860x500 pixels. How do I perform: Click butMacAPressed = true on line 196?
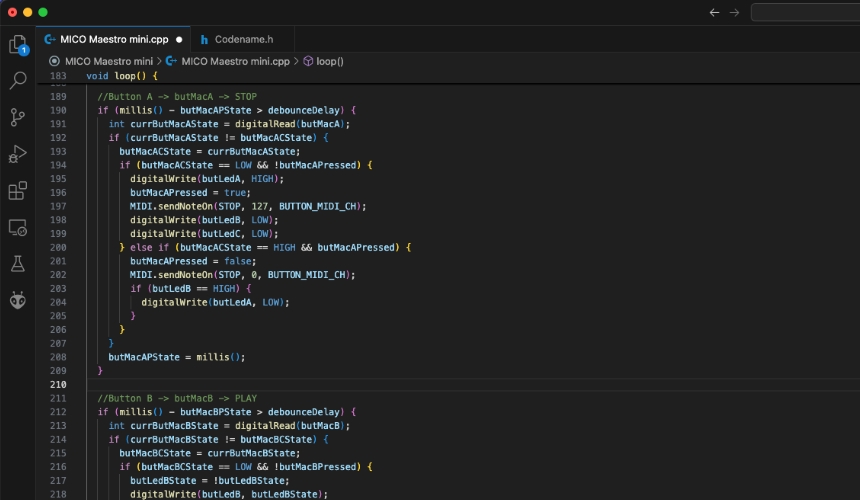click(x=188, y=192)
